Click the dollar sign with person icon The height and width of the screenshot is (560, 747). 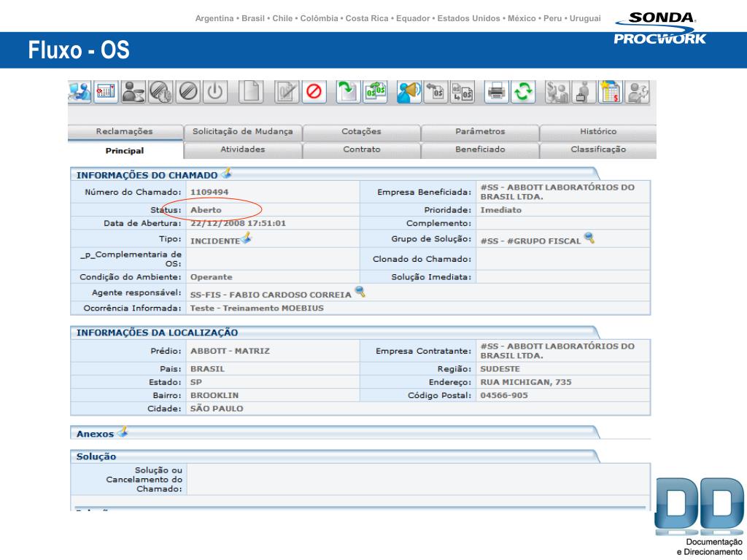(x=557, y=91)
